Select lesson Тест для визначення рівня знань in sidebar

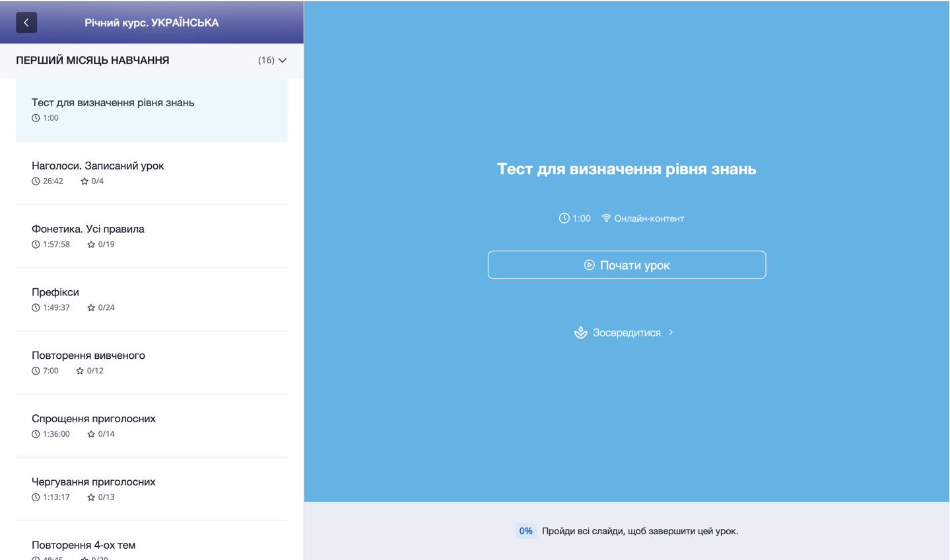152,109
